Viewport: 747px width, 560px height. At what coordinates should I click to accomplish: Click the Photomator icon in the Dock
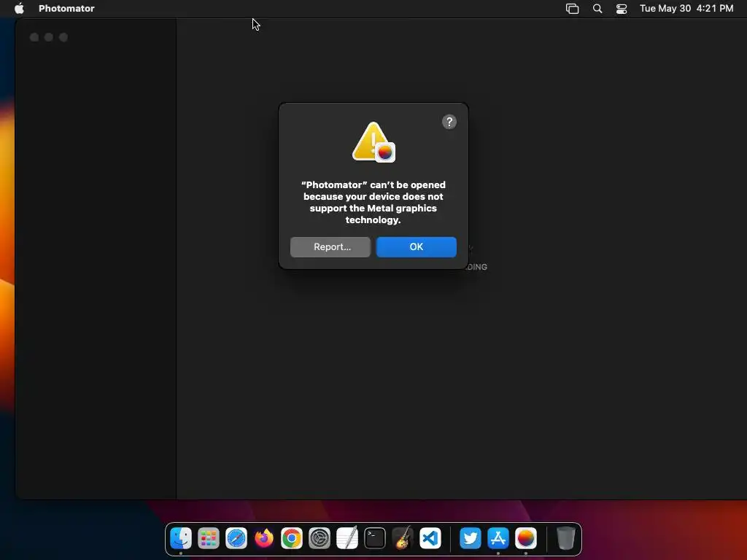click(525, 539)
